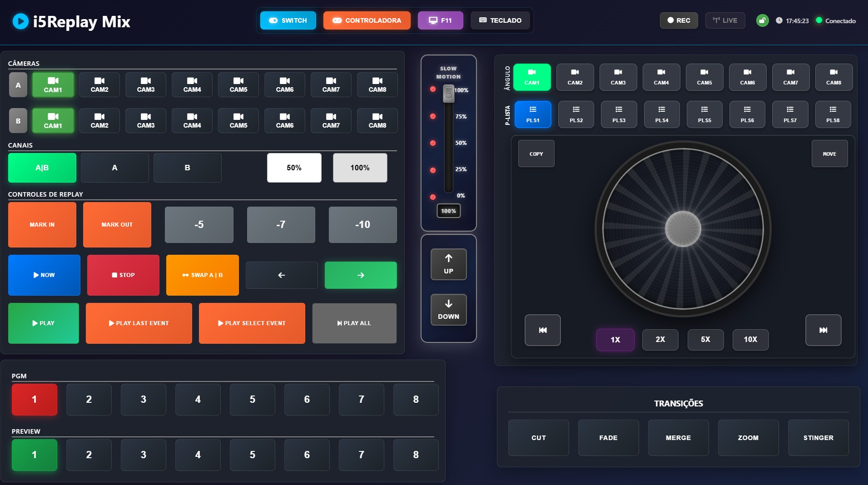
Task: Click the slow motion slider handle
Action: (x=448, y=94)
